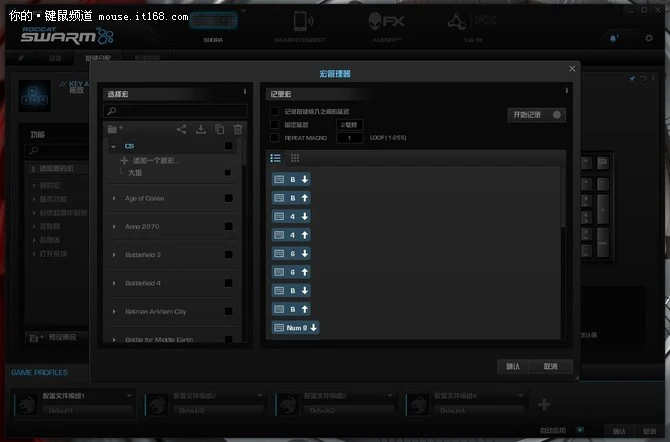Click the share macro icon
The image size is (670, 442).
tap(181, 129)
